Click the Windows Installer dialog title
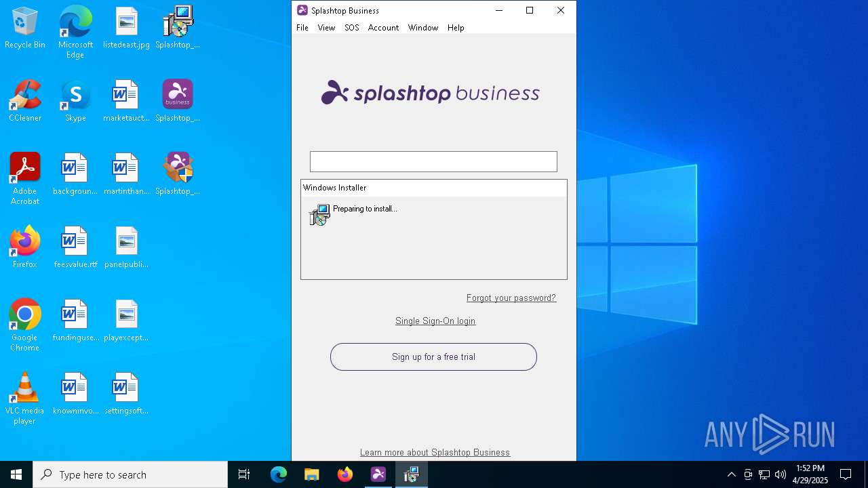868x488 pixels. (x=334, y=188)
